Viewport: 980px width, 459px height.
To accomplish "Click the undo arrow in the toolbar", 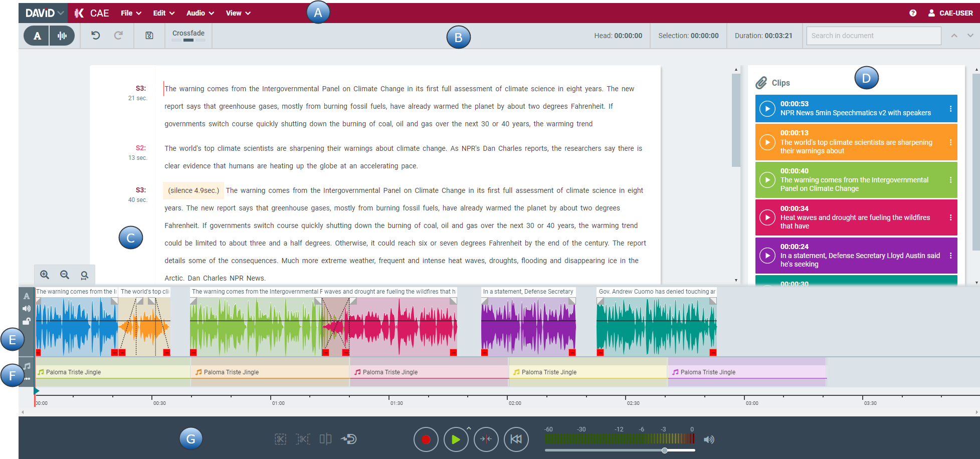I will click(x=95, y=36).
